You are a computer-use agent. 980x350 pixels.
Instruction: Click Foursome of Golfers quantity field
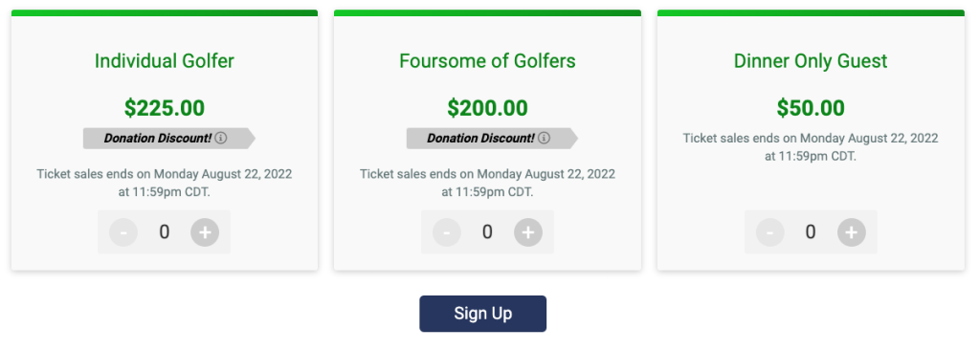point(487,232)
